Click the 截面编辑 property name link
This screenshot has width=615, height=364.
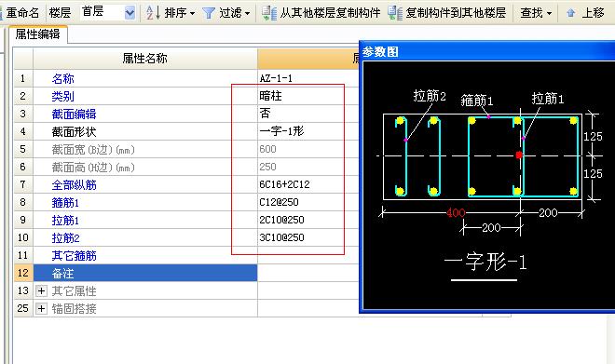point(74,114)
